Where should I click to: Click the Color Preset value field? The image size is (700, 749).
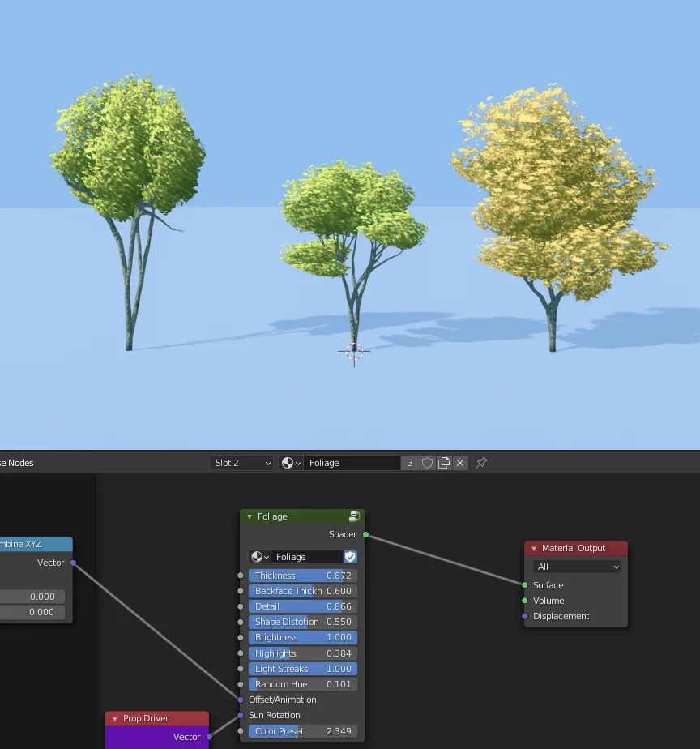click(302, 730)
